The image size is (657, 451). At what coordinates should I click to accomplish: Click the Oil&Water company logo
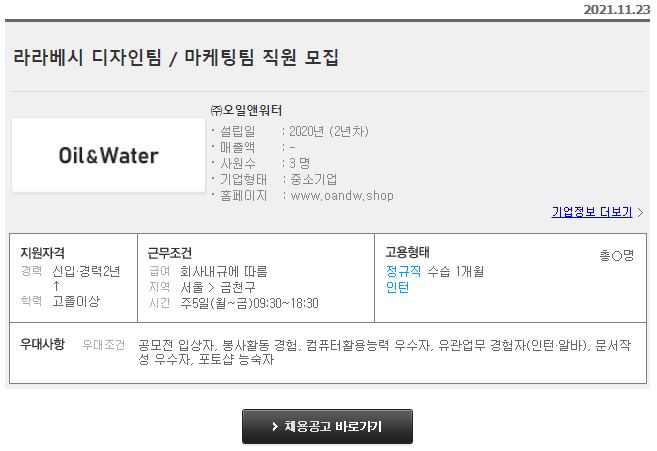(109, 156)
